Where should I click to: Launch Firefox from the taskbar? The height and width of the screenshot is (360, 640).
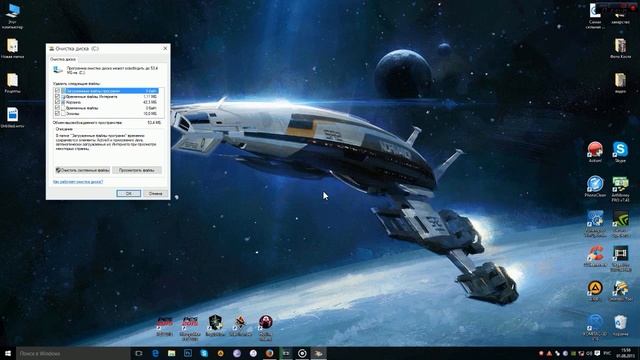point(269,353)
